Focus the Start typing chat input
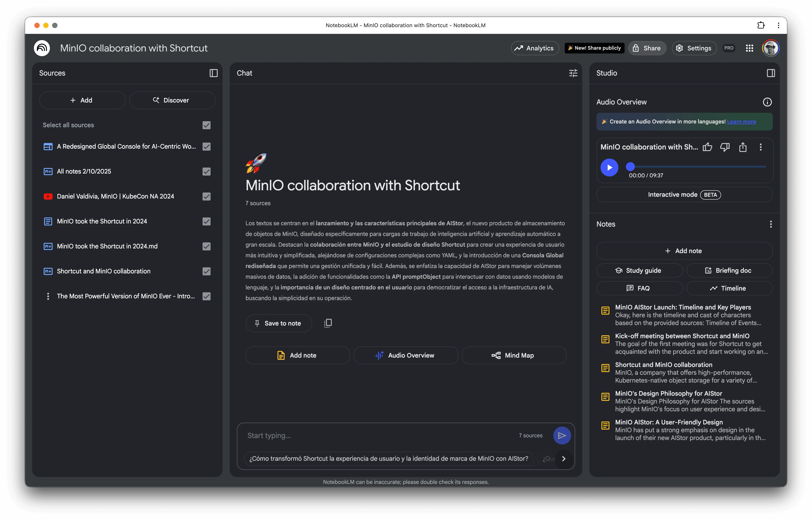Viewport: 812px width, 520px height. pyautogui.click(x=380, y=436)
